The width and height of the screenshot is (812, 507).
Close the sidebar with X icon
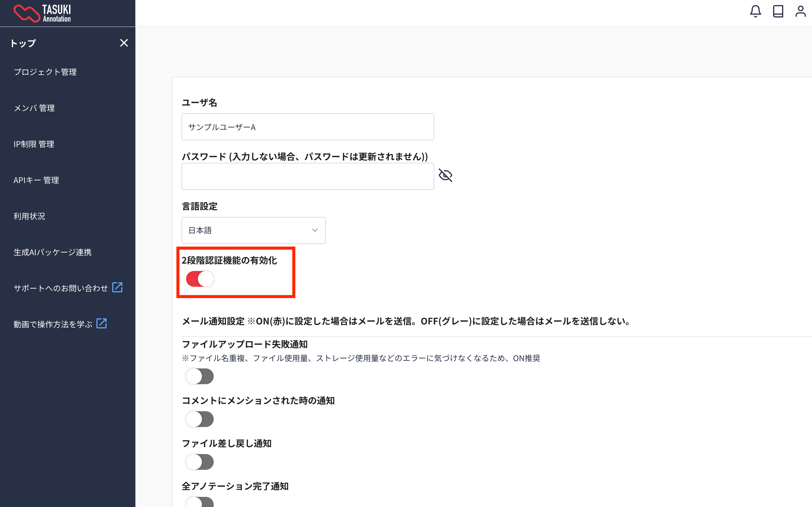click(124, 43)
